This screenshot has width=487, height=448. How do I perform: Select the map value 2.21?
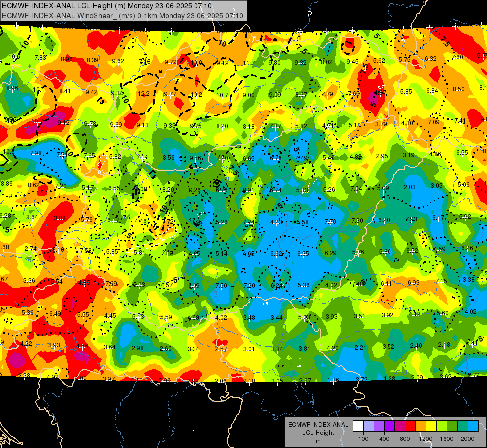[360, 347]
